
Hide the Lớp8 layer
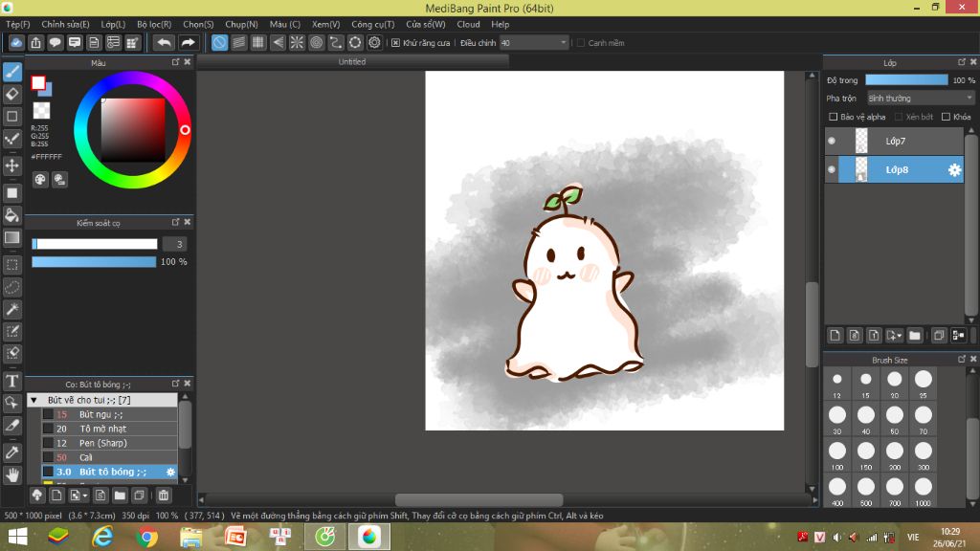point(832,169)
